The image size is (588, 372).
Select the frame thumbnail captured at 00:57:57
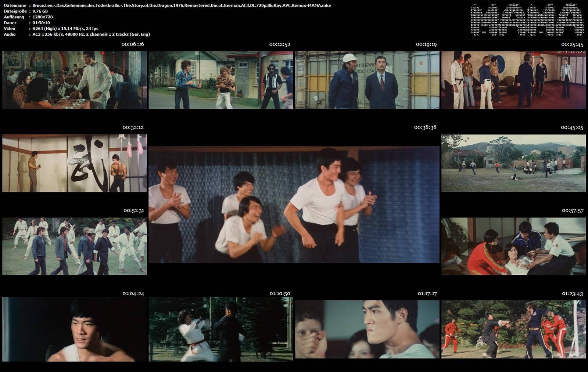coord(513,246)
